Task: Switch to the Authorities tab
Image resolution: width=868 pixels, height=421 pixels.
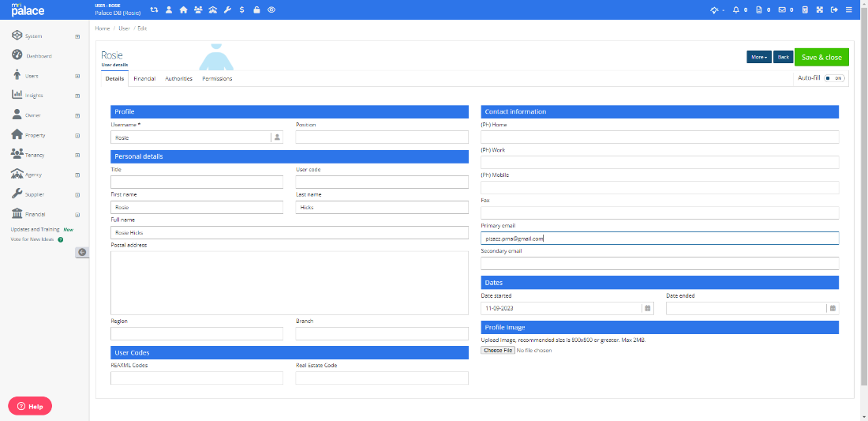Action: coord(179,79)
